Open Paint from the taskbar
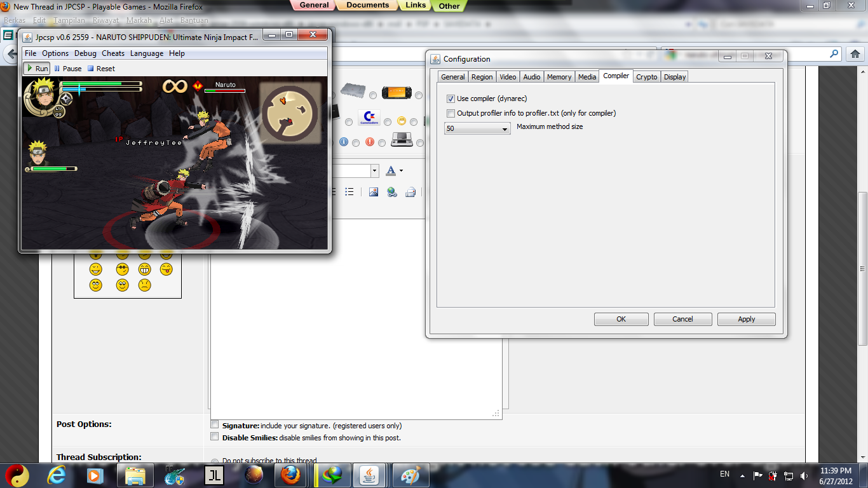The width and height of the screenshot is (868, 488). (x=410, y=475)
